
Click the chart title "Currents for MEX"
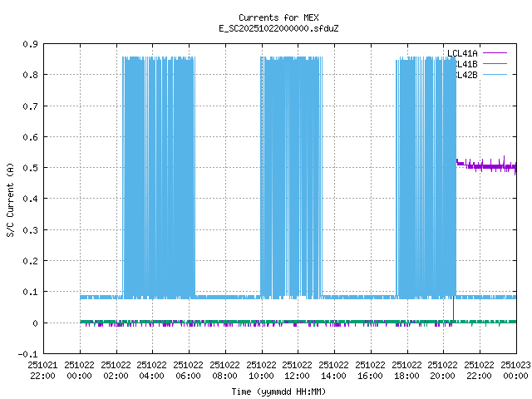[x=266, y=17]
